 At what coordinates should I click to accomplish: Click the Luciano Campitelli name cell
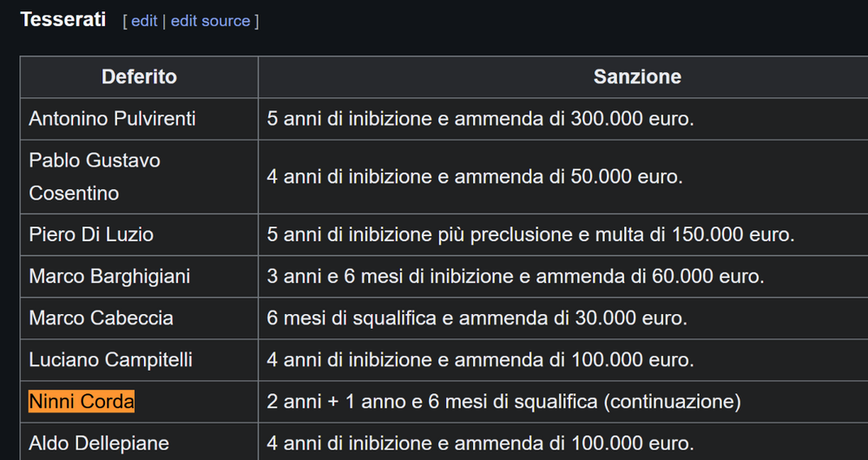[139, 360]
